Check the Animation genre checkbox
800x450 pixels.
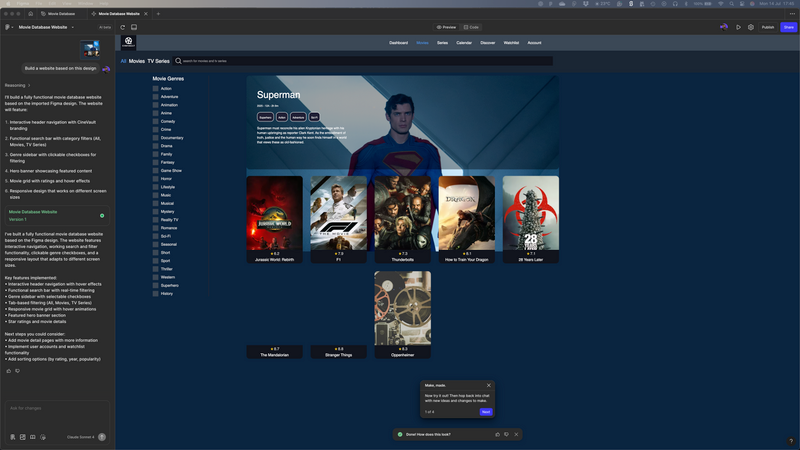pyautogui.click(x=156, y=105)
